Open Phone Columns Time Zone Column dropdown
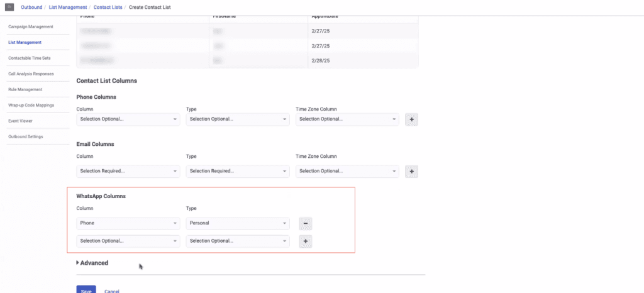Viewport: 644px width, 293px height. (347, 119)
